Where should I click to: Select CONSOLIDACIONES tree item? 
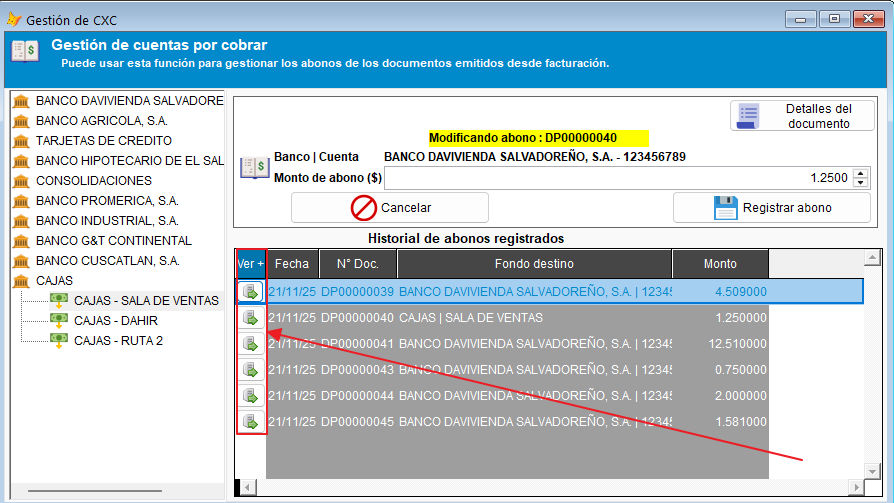click(94, 181)
